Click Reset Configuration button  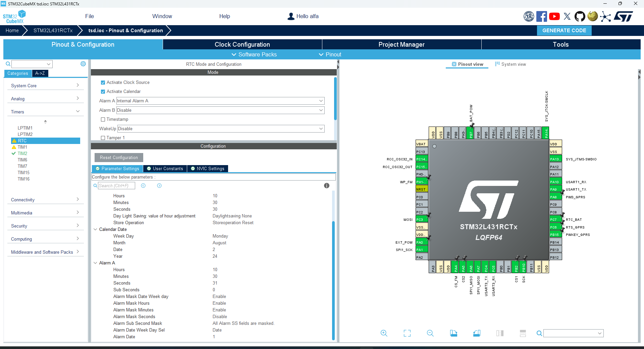pos(119,158)
